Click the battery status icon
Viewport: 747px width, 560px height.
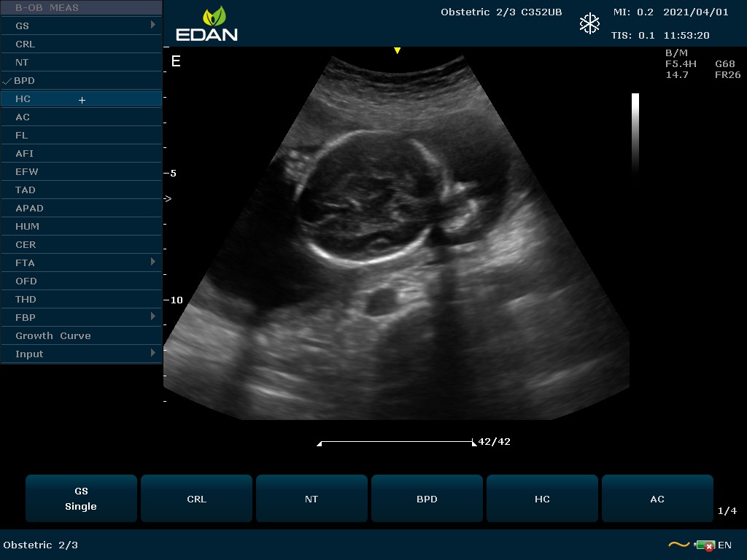[x=705, y=545]
